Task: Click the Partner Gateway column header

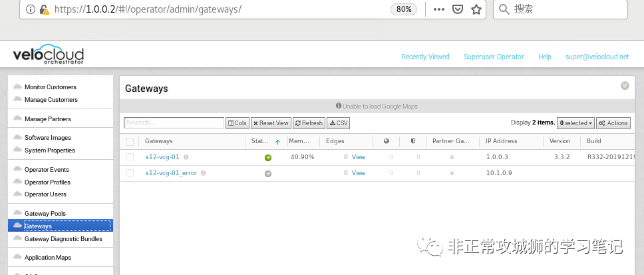Action: tap(451, 141)
